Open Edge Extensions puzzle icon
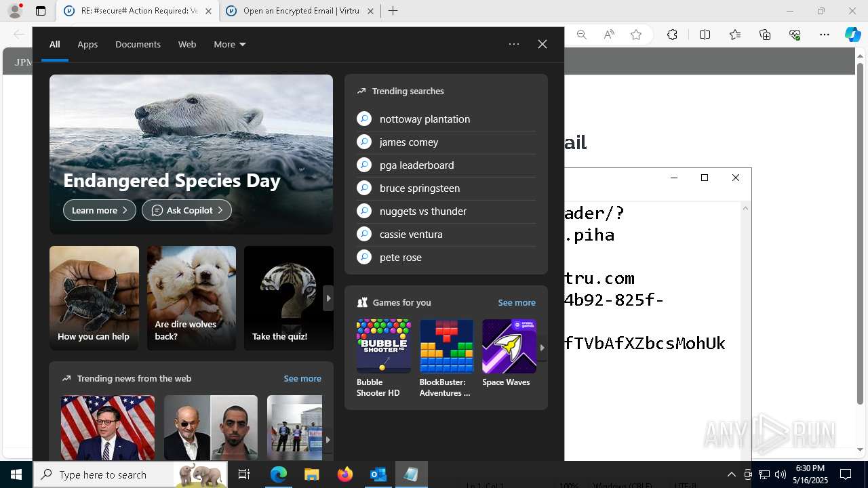Viewport: 868px width, 488px height. pyautogui.click(x=672, y=35)
